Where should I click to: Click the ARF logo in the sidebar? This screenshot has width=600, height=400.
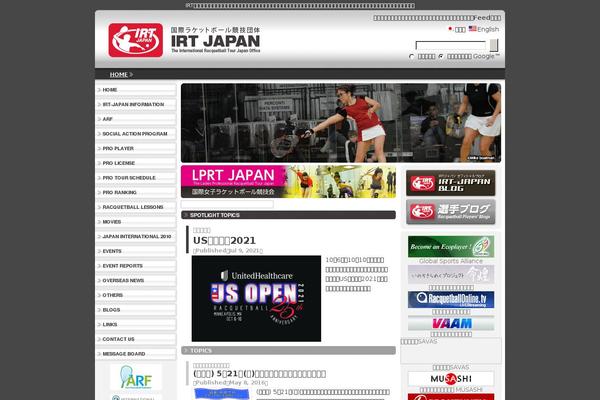click(136, 377)
